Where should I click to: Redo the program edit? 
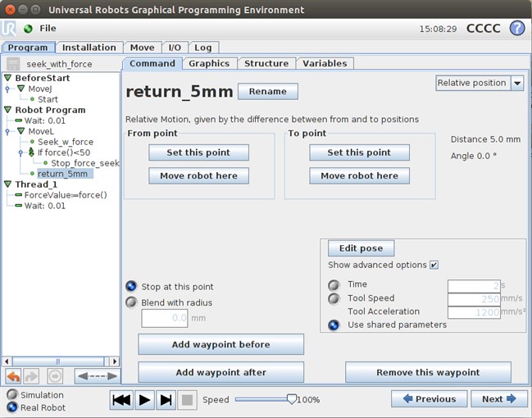(31, 376)
